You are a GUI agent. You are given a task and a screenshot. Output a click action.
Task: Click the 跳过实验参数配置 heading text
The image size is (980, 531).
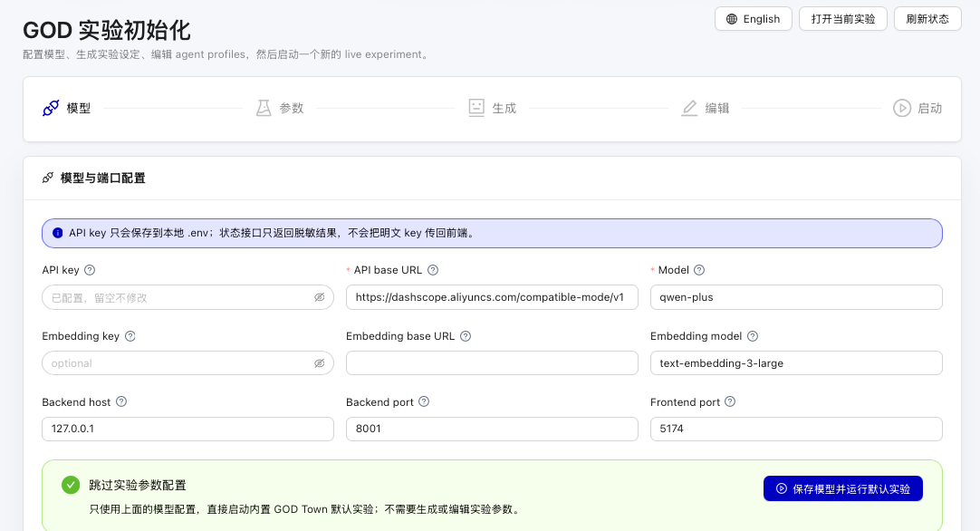coord(138,486)
